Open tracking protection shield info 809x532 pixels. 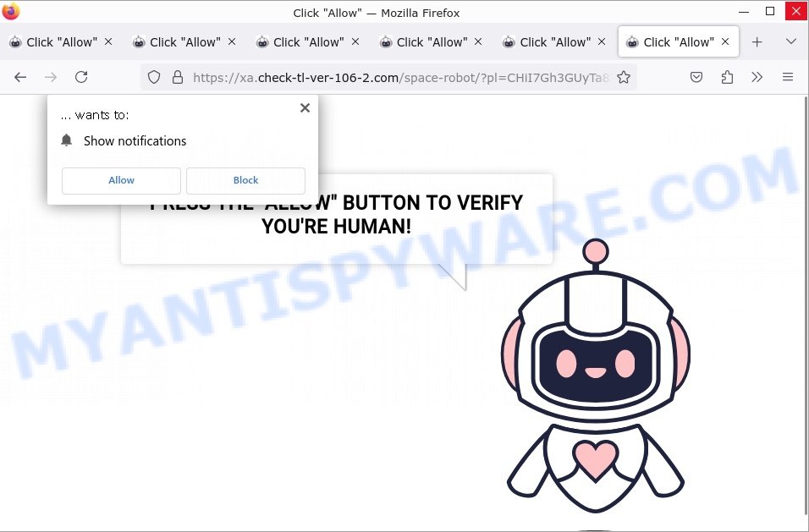tap(154, 77)
